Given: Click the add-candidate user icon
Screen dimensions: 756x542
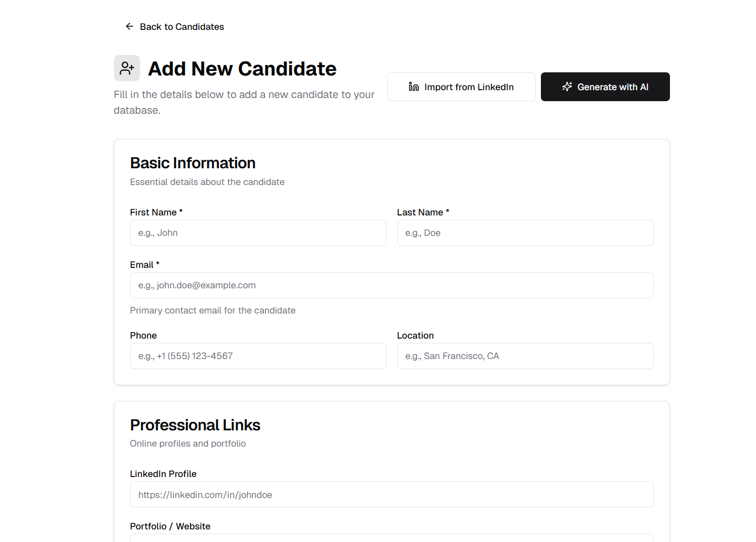Looking at the screenshot, I should [x=127, y=68].
